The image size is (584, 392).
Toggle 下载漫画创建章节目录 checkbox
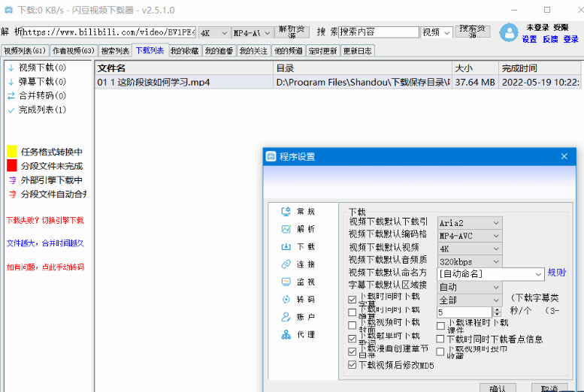352,351
